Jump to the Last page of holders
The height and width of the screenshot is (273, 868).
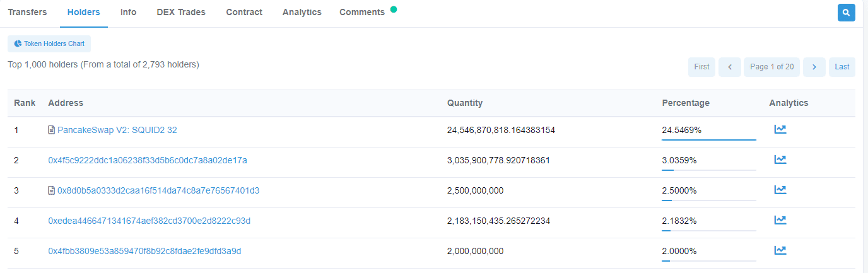click(842, 67)
